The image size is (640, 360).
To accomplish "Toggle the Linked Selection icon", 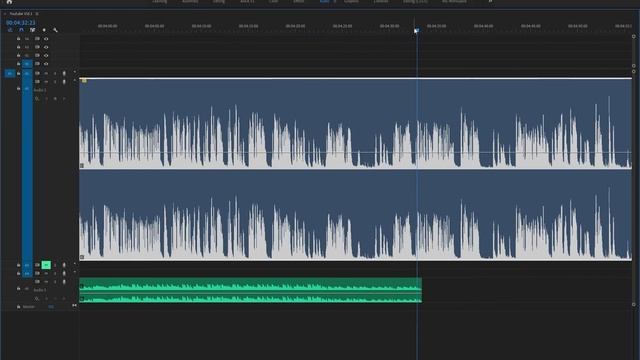I will click(33, 30).
